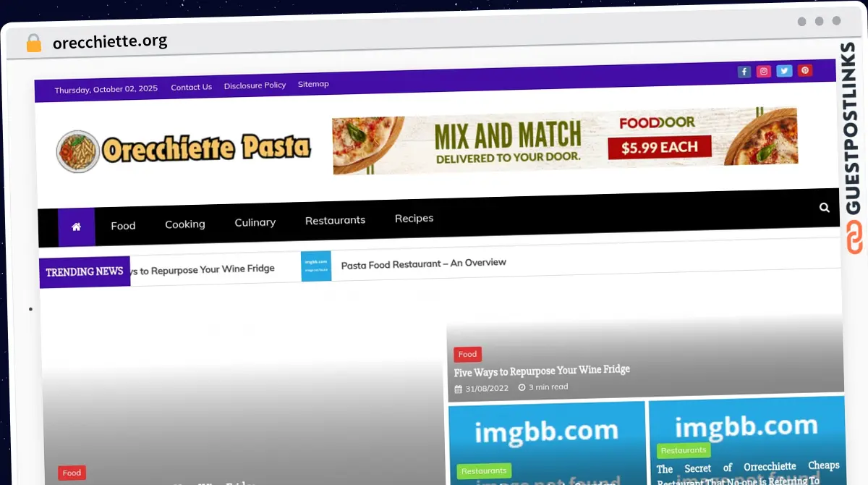Open the Instagram social icon
Image resolution: width=868 pixels, height=485 pixels.
point(764,71)
